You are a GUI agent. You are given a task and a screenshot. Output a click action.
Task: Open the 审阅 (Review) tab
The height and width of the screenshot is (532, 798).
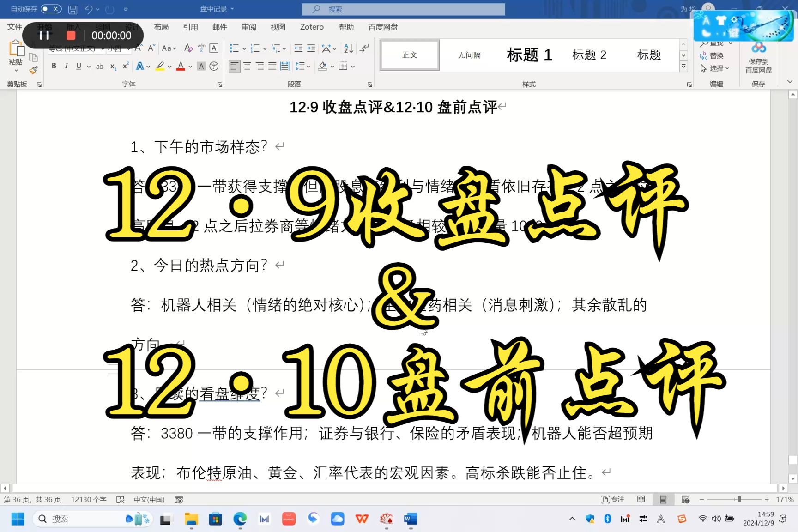click(249, 27)
